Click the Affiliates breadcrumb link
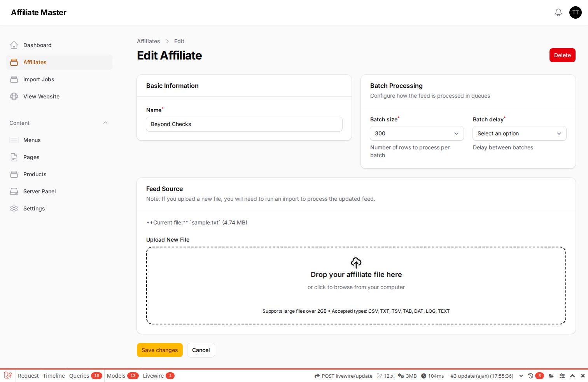 (x=149, y=41)
